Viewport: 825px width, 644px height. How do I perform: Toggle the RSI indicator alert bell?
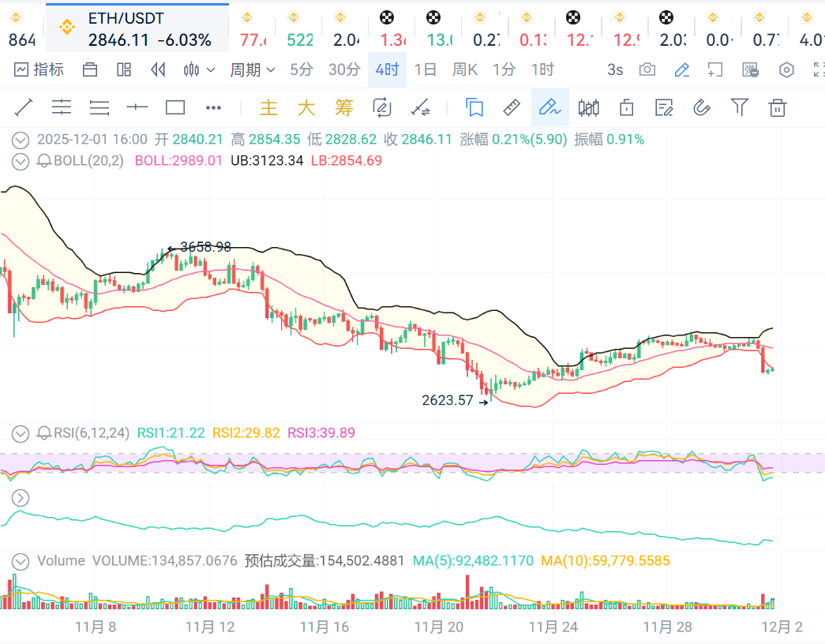(44, 432)
